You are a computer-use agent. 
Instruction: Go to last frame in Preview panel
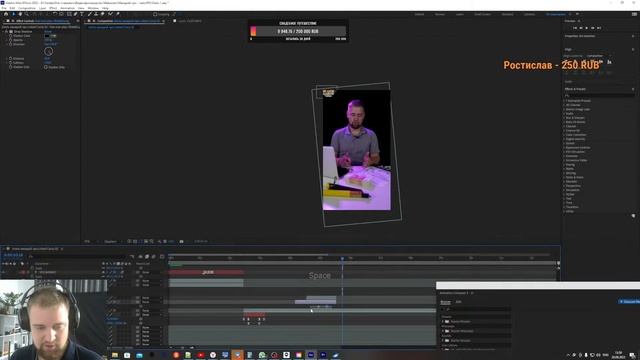click(x=599, y=28)
